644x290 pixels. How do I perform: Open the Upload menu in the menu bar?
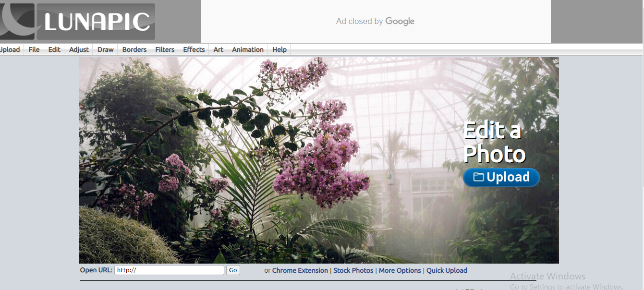click(10, 49)
